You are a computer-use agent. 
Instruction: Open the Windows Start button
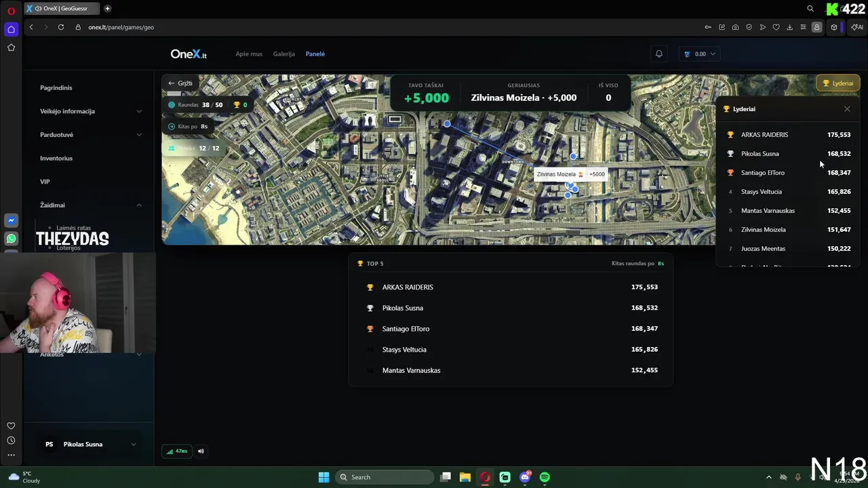coord(323,477)
